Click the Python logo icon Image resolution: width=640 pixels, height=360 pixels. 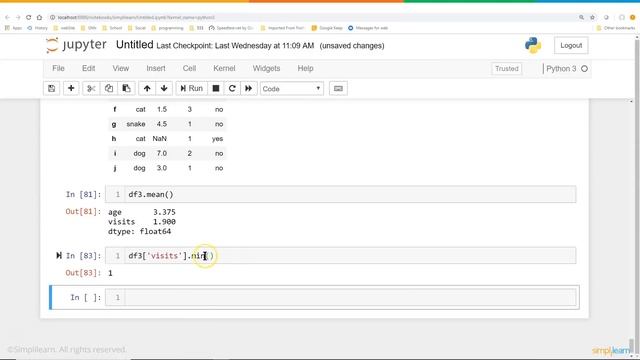(533, 45)
